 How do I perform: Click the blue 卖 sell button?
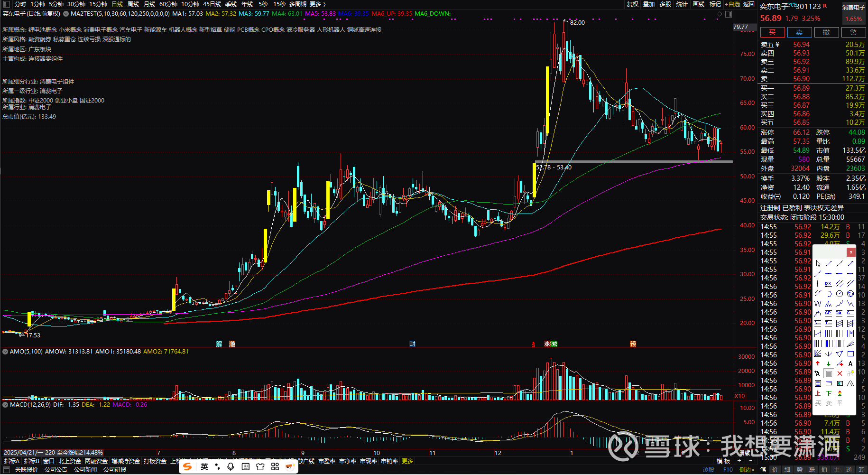tap(799, 32)
